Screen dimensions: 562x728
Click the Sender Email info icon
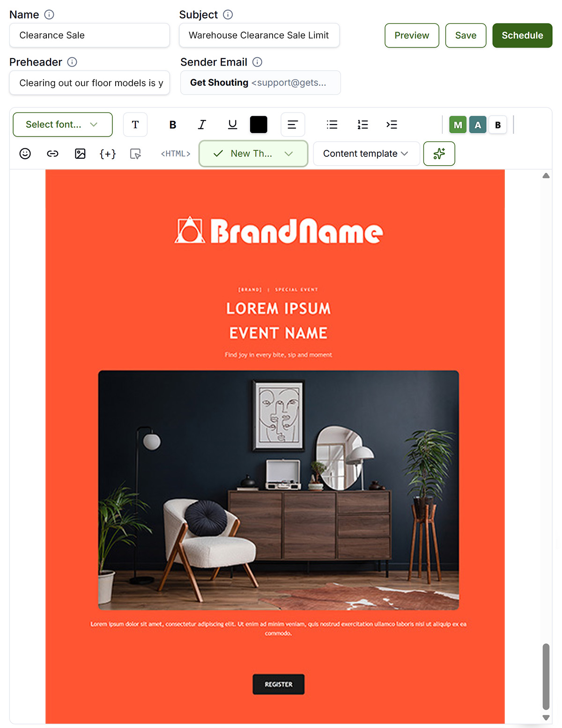pyautogui.click(x=258, y=62)
